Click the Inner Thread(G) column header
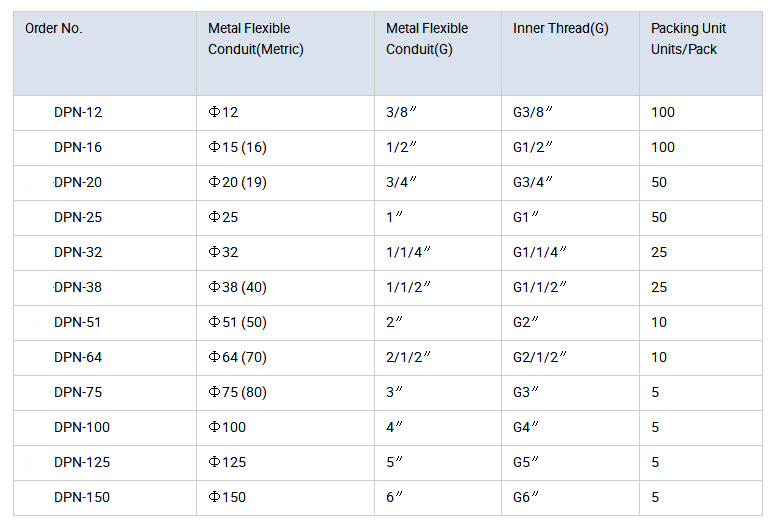The width and height of the screenshot is (782, 526). [560, 28]
